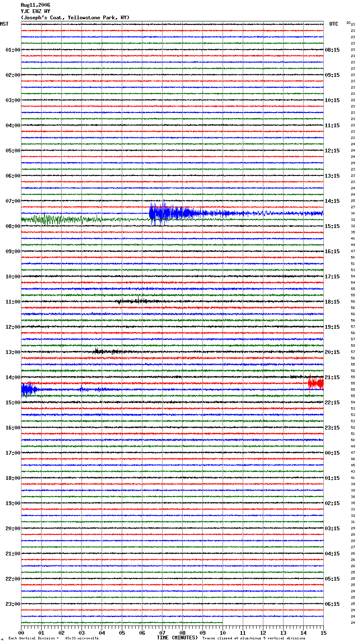Click the 12:15 UTC time label

pos(332,151)
